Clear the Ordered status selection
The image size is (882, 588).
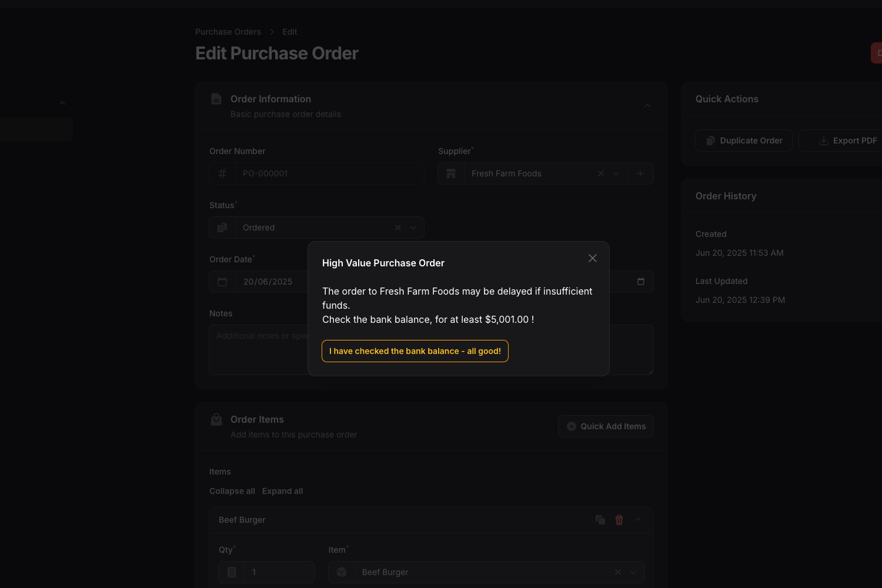click(397, 228)
